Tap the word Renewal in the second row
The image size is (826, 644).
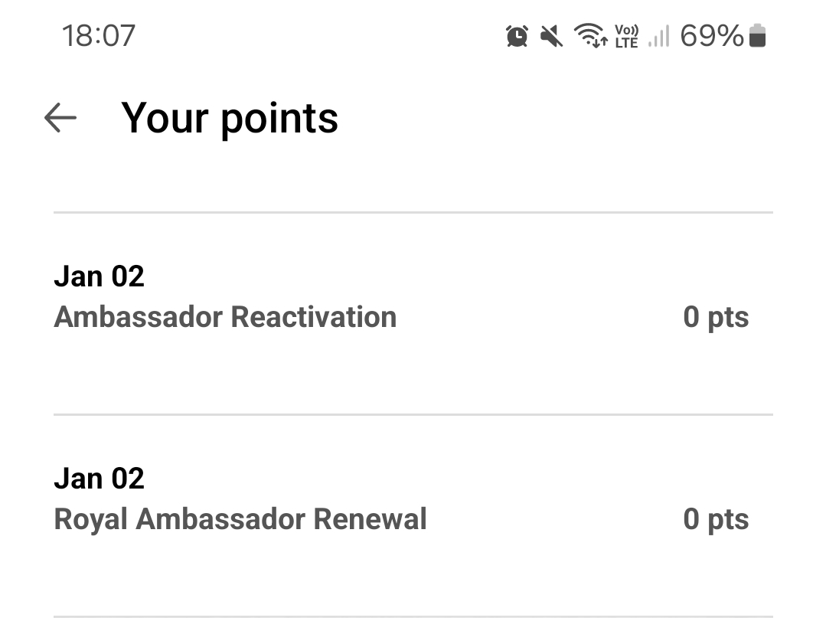370,518
